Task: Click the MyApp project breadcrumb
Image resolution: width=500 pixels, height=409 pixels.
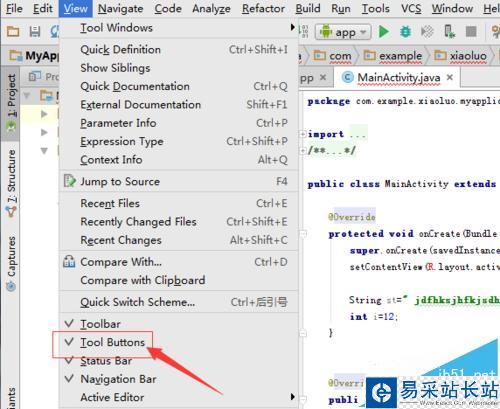Action: 33,56
